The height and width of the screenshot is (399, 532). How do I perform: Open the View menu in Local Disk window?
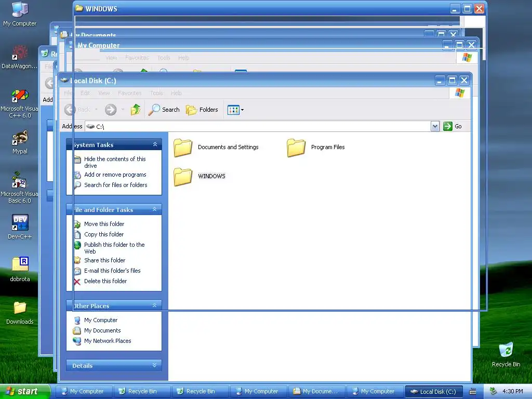click(x=104, y=93)
